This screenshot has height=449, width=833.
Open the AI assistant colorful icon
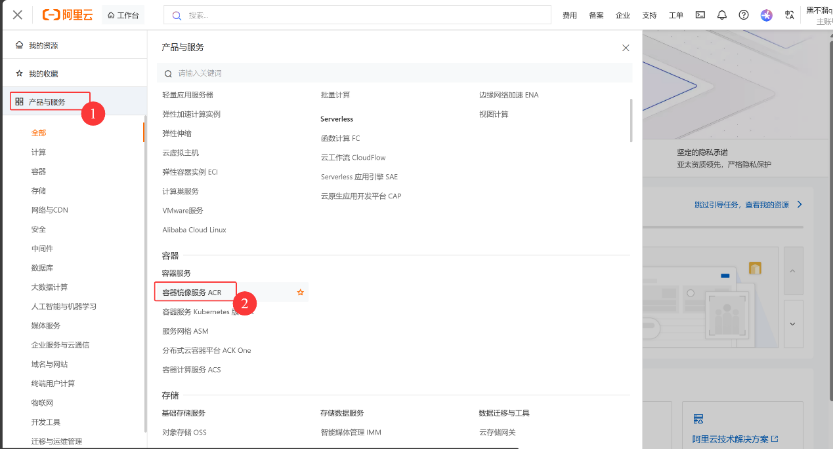pyautogui.click(x=766, y=15)
